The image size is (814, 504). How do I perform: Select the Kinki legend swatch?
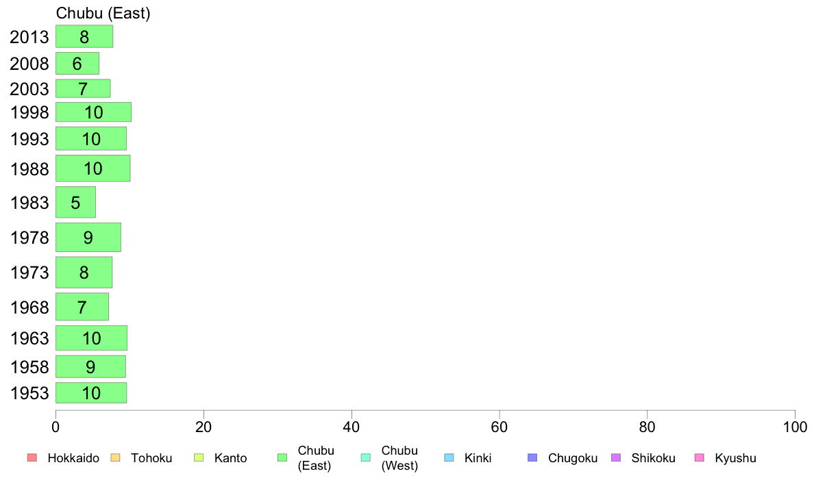point(449,458)
